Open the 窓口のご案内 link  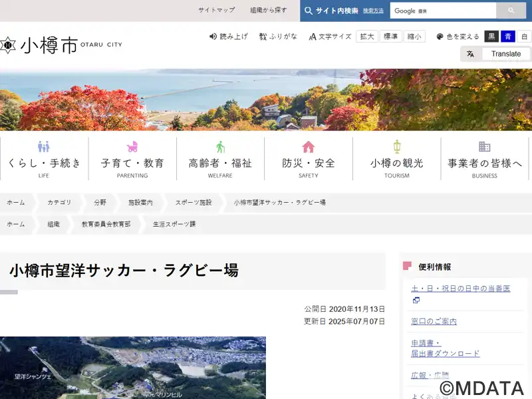tap(434, 321)
